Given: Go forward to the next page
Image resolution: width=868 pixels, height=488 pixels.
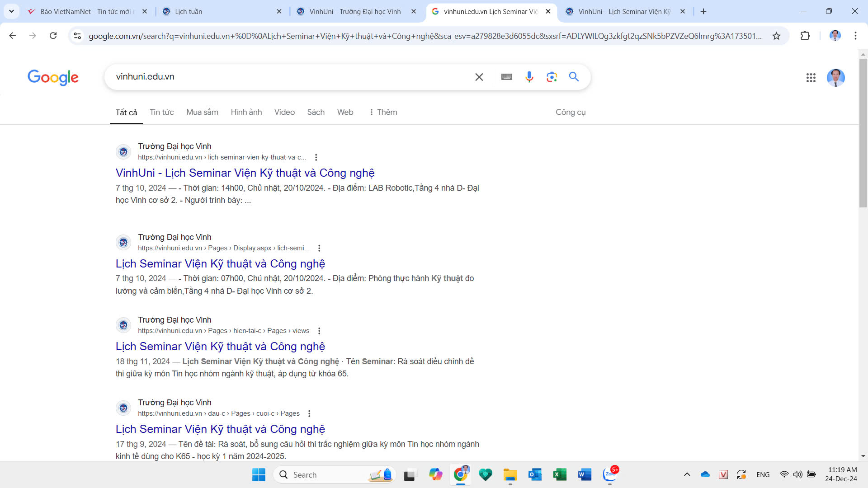Looking at the screenshot, I should coord(33,36).
